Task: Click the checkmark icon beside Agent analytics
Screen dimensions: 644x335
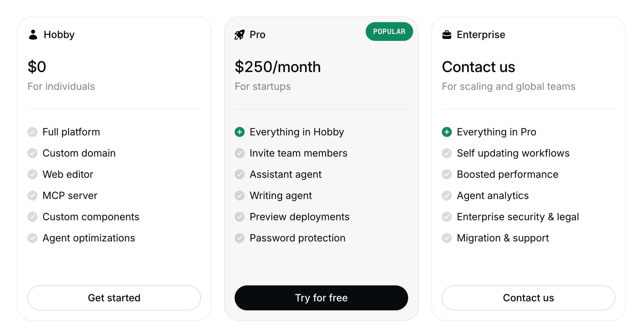Action: pyautogui.click(x=447, y=196)
